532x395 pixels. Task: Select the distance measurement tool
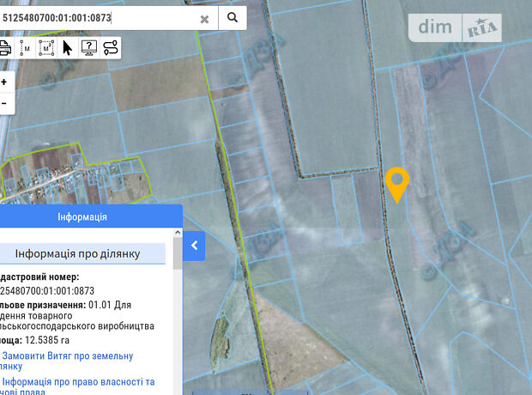tap(25, 47)
